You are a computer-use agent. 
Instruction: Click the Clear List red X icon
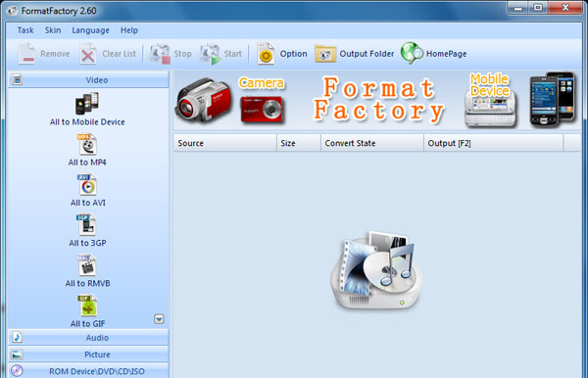pos(88,54)
